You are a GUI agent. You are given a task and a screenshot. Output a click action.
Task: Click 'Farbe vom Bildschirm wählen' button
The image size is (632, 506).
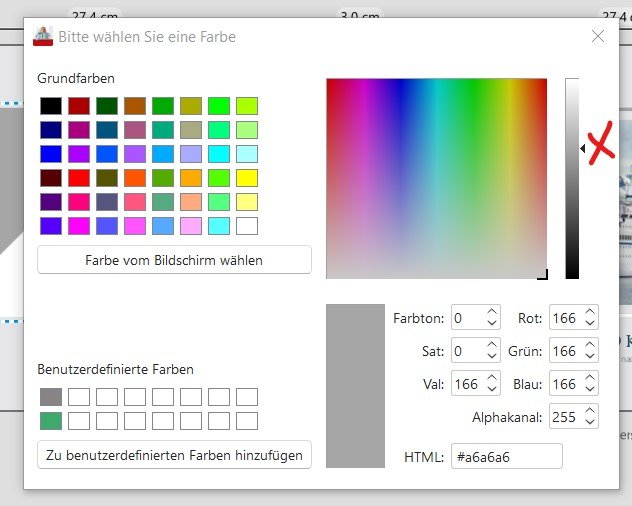pos(174,260)
